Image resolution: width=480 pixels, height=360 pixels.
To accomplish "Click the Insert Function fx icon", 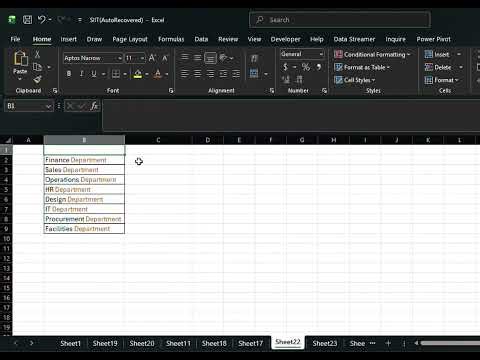I will pyautogui.click(x=94, y=106).
